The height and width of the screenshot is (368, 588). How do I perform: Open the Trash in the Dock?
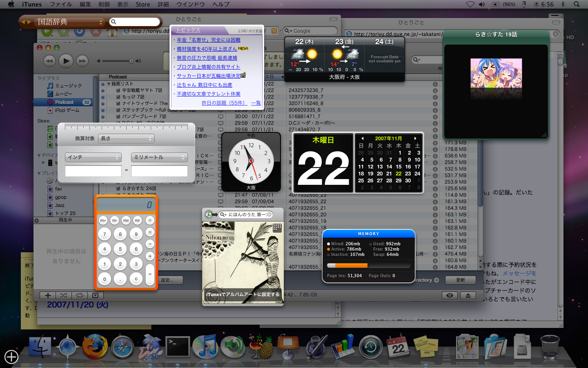pos(550,347)
